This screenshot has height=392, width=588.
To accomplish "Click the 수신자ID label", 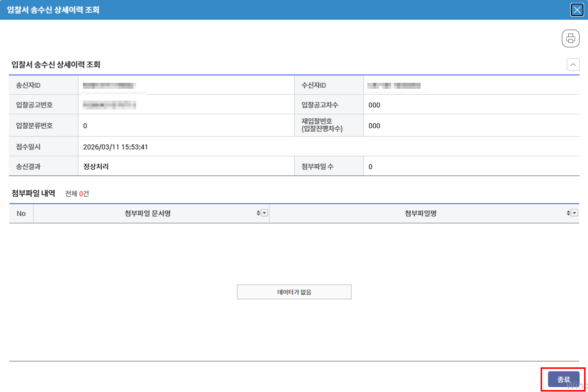I will pyautogui.click(x=314, y=85).
